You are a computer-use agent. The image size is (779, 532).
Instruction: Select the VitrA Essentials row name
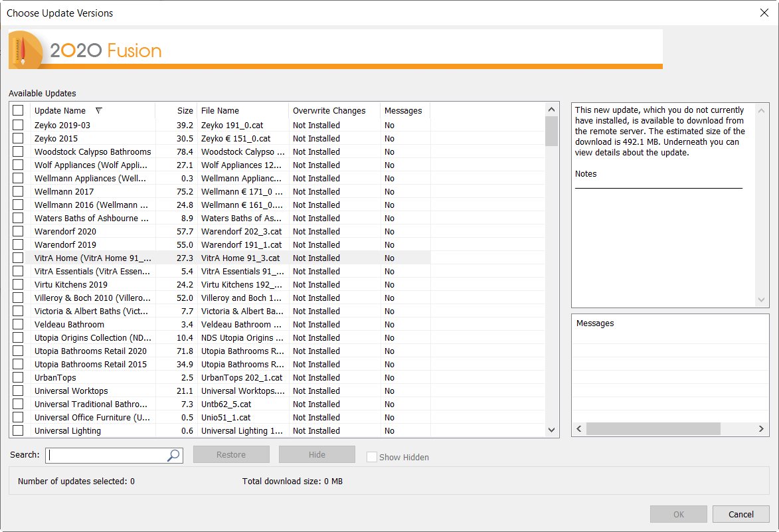(x=92, y=271)
